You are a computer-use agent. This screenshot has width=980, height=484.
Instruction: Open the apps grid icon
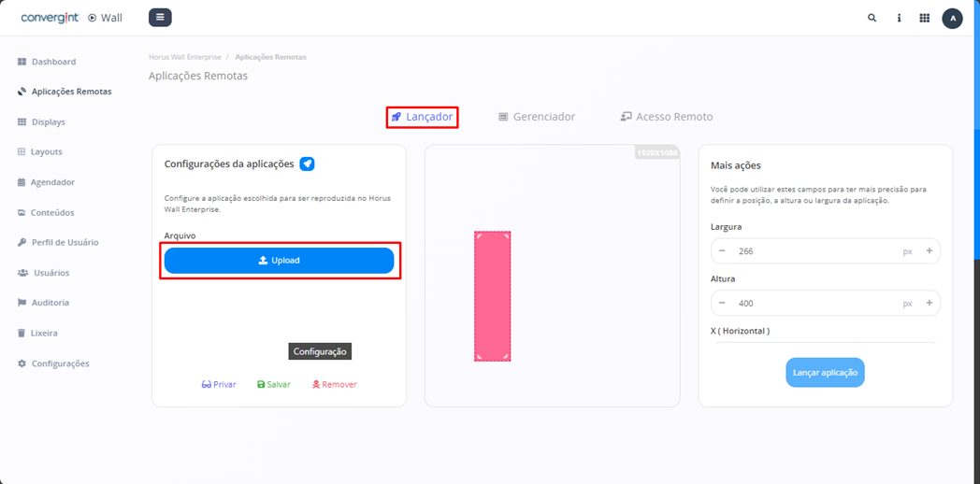coord(924,18)
